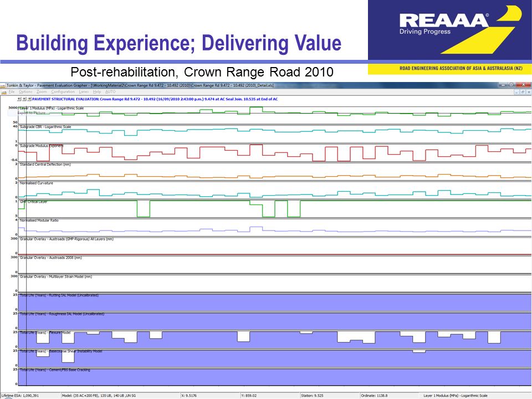This screenshot has width=532, height=399.
Task: Click the Building Experience; Delivering Value heading
Action: [179, 43]
